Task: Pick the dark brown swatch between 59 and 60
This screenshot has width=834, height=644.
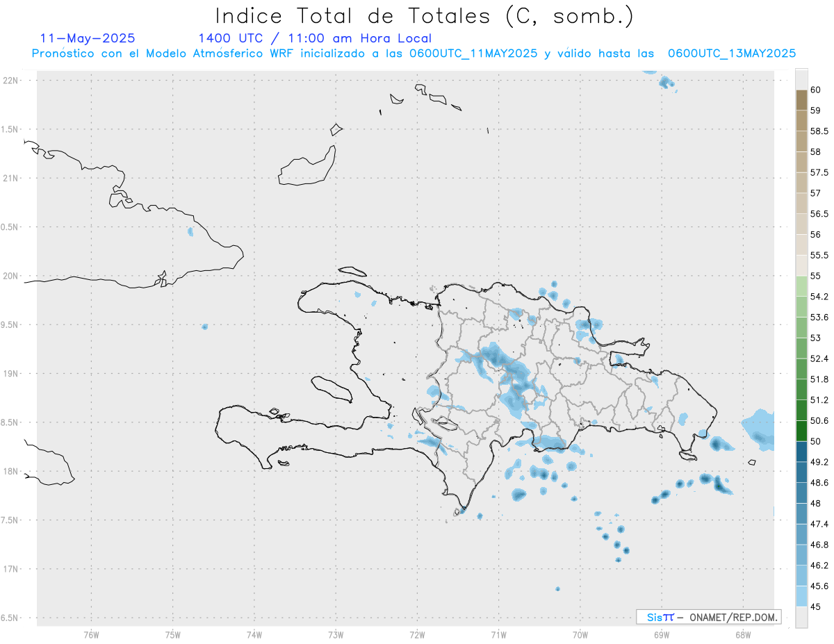Action: [x=801, y=100]
